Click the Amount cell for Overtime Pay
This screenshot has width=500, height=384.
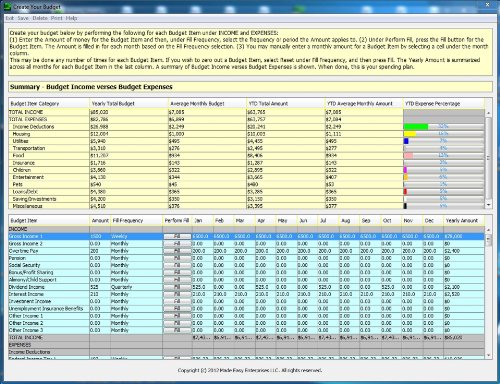coord(100,251)
